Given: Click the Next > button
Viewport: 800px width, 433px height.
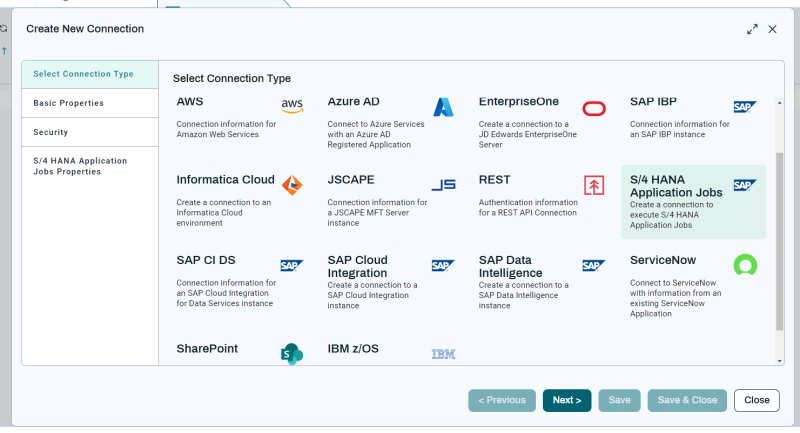Looking at the screenshot, I should pos(567,400).
